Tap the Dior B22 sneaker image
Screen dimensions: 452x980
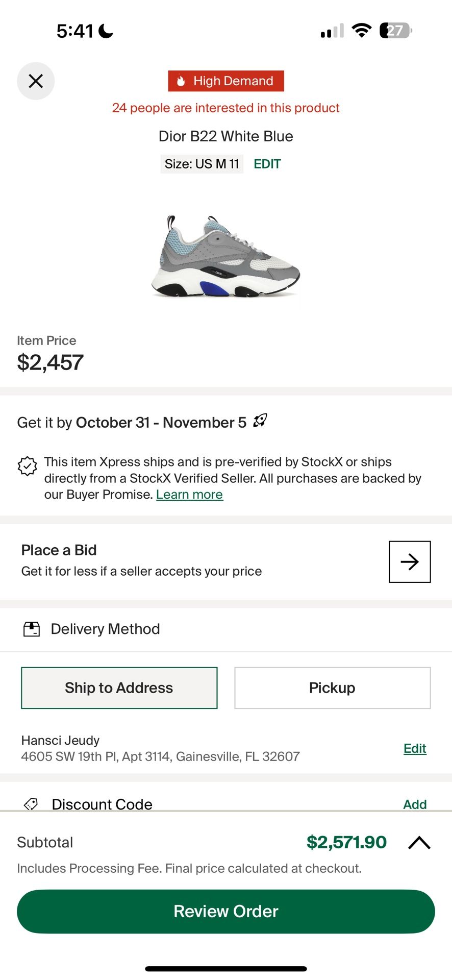pyautogui.click(x=225, y=257)
